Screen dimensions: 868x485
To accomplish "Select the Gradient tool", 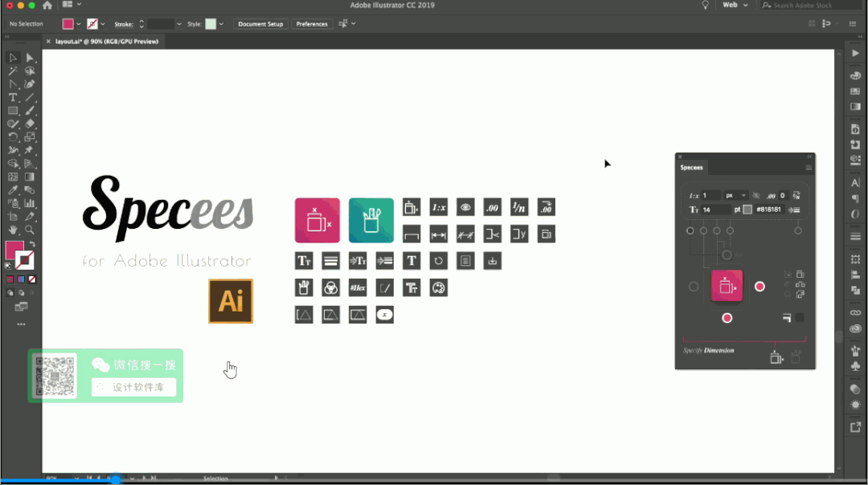I will (x=30, y=177).
